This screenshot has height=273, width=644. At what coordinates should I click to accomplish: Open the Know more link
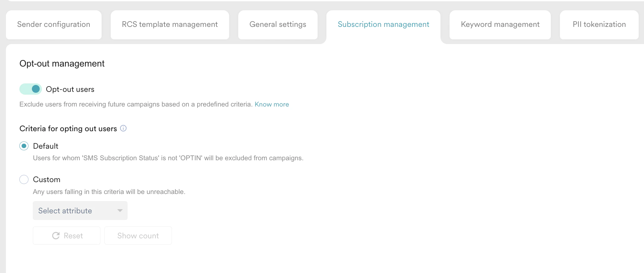272,104
